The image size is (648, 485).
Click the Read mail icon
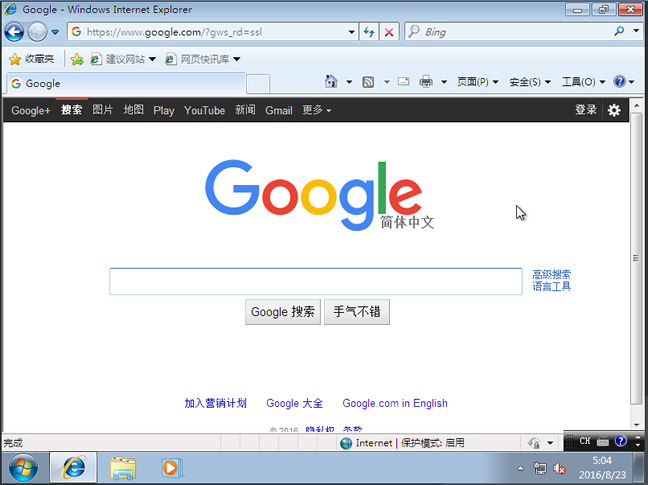pyautogui.click(x=404, y=82)
